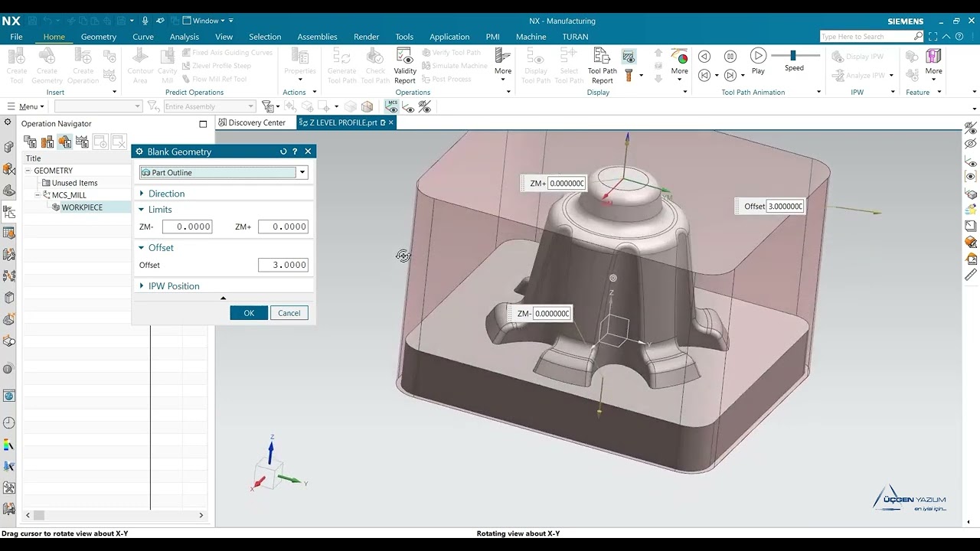980x551 pixels.
Task: Switch to the Geometry ribbon tab
Action: click(x=99, y=37)
